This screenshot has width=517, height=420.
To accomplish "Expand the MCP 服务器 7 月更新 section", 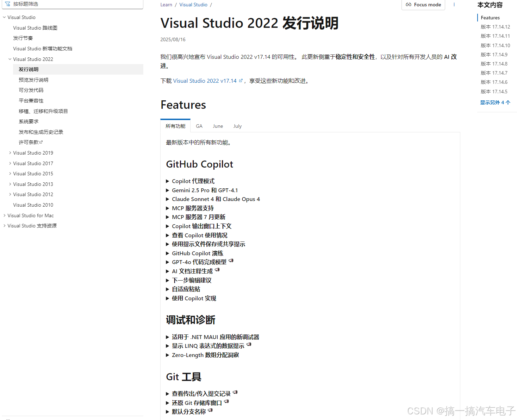I will (x=195, y=217).
